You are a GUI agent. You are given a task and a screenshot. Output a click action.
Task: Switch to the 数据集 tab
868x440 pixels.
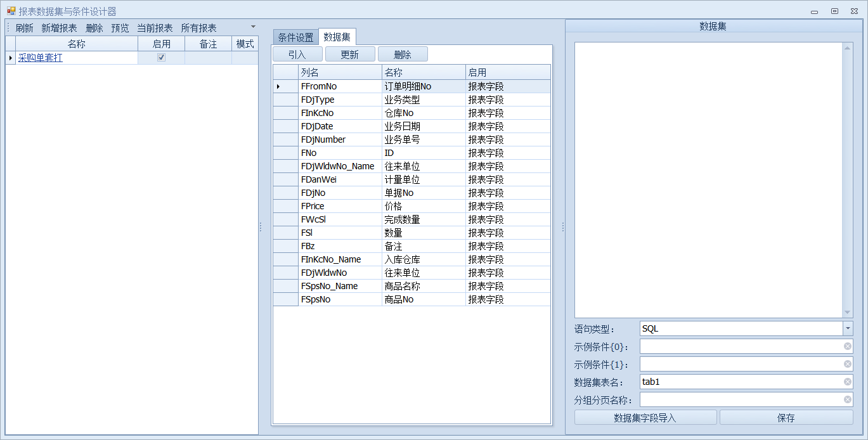click(335, 37)
